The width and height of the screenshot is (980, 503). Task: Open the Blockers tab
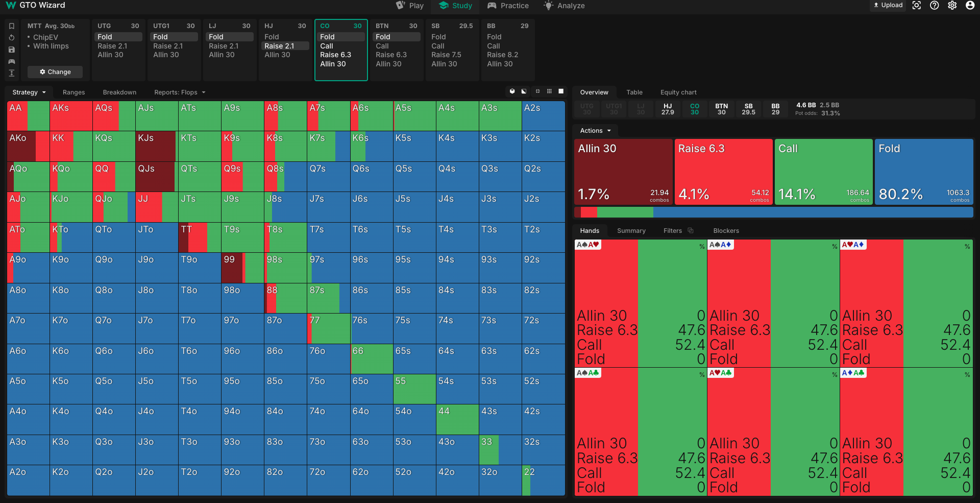tap(726, 231)
